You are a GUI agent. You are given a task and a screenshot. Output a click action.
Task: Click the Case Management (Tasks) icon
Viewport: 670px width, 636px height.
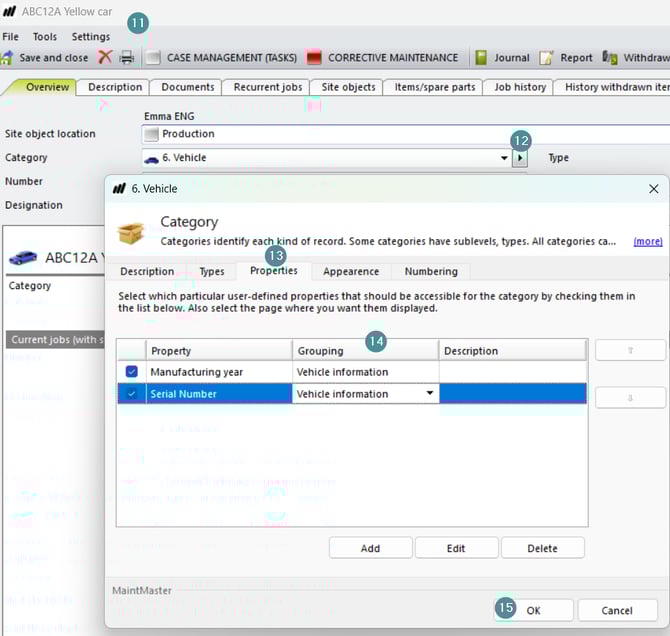[153, 58]
